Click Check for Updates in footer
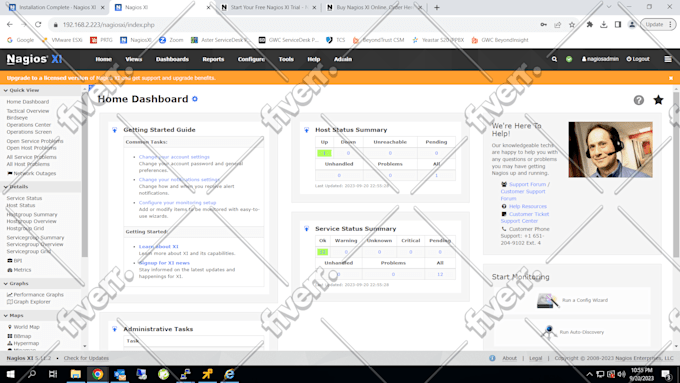 tap(86, 358)
